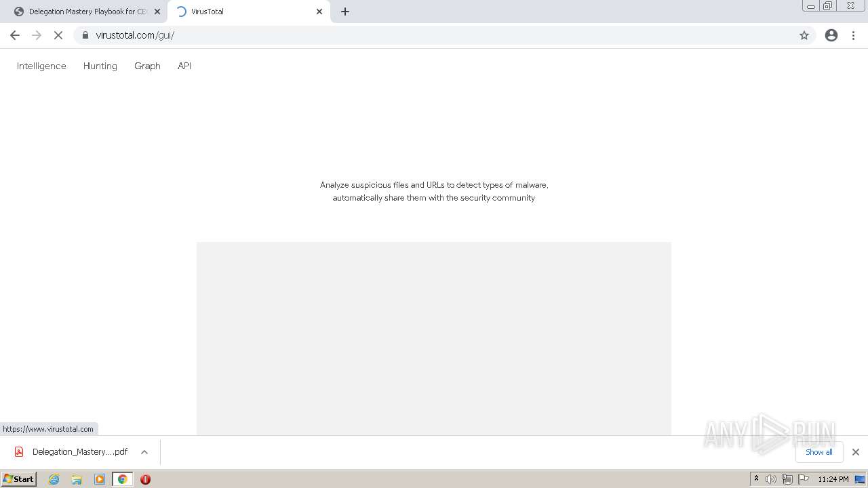Open Chrome's three-dot options menu

click(x=853, y=35)
